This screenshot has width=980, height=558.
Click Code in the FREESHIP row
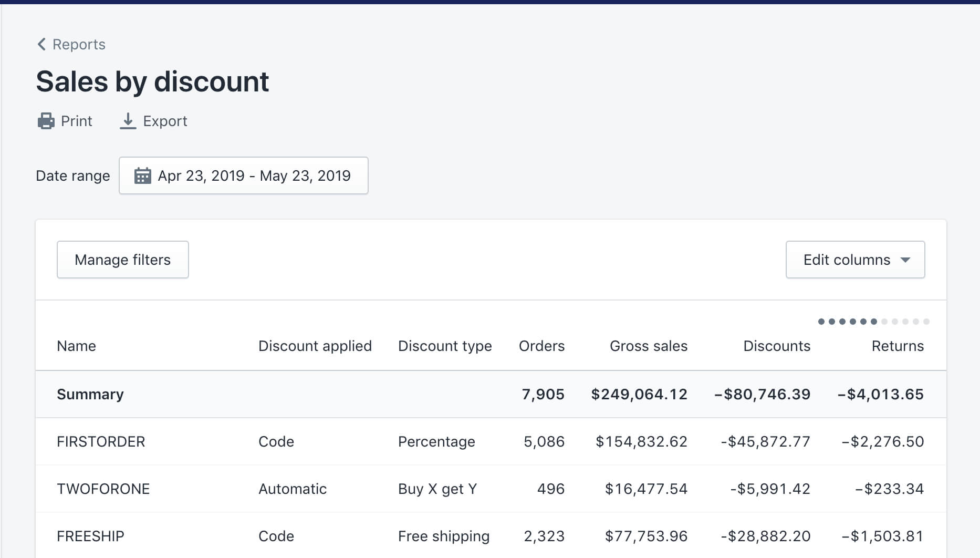pyautogui.click(x=276, y=536)
